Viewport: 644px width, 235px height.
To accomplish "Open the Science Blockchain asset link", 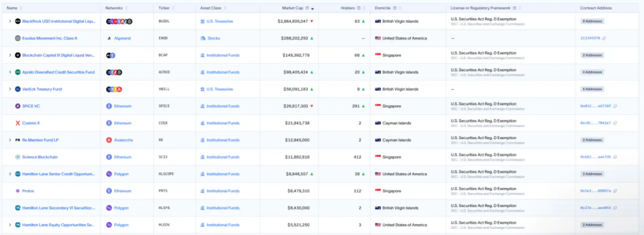I will [x=40, y=157].
